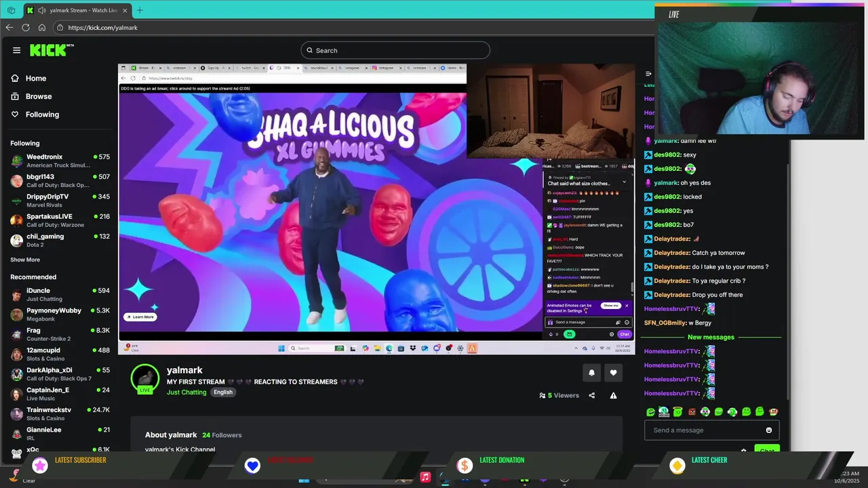This screenshot has width=868, height=488.
Task: Open bbgrl143 channel in Following list
Action: (x=60, y=180)
